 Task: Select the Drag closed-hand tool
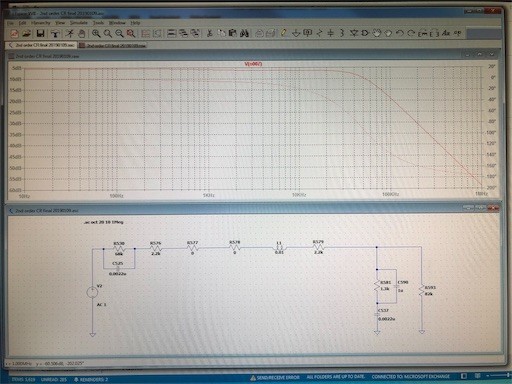tap(388, 33)
